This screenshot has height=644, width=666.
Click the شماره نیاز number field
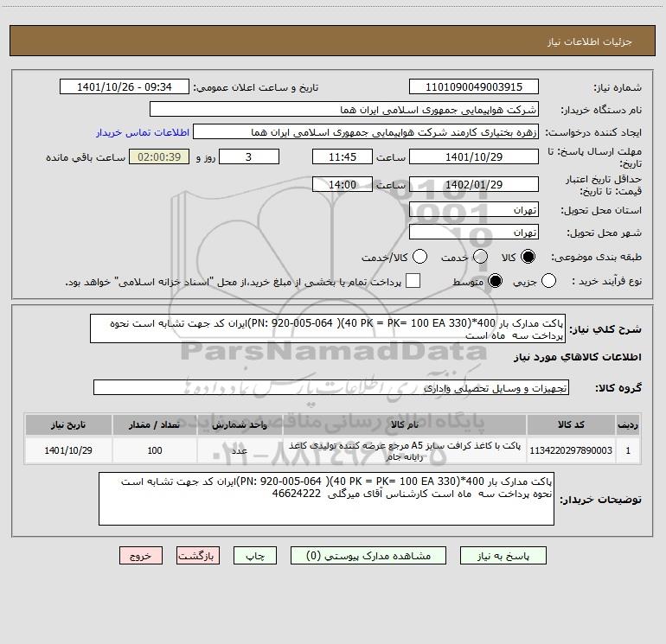tap(473, 87)
